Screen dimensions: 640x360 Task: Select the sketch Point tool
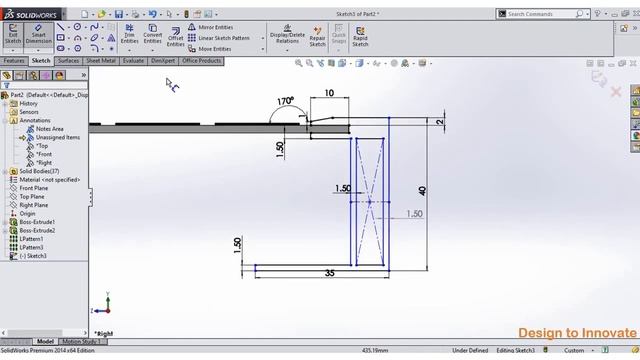click(111, 49)
